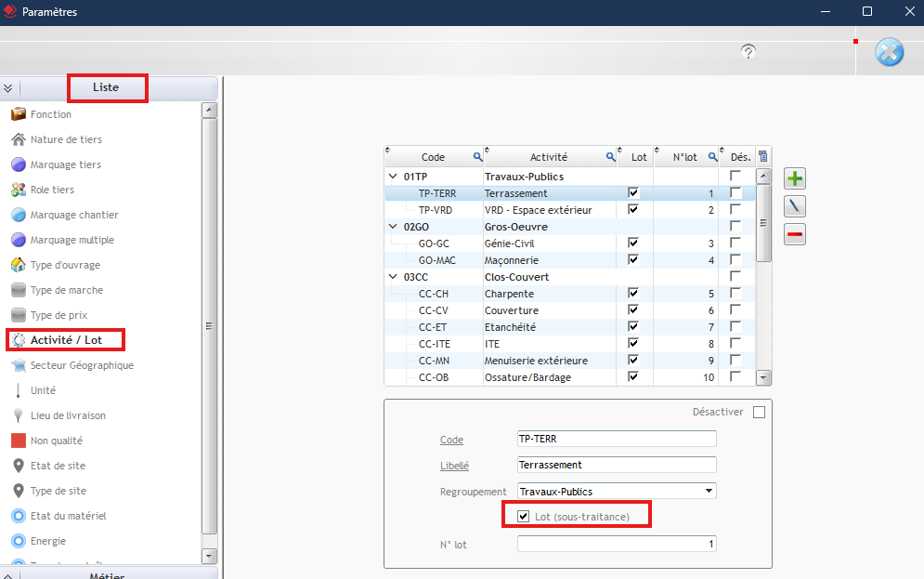Click the Libellé field label link

click(x=454, y=465)
